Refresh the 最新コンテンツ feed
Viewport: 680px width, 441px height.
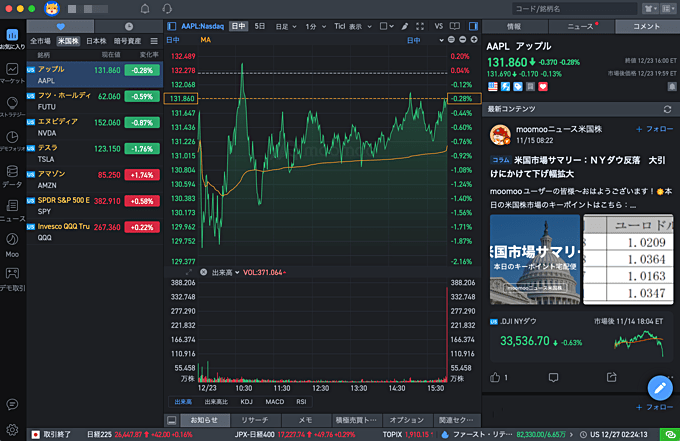point(667,109)
